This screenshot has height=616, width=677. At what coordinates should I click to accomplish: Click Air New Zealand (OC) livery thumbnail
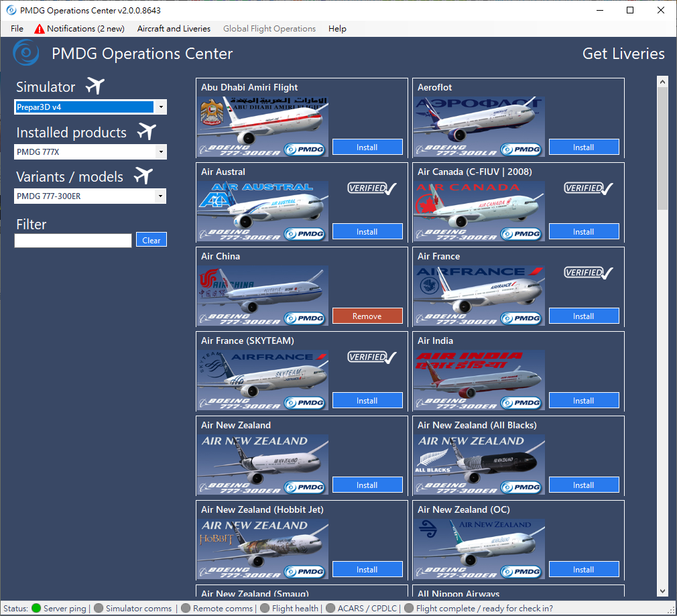479,549
